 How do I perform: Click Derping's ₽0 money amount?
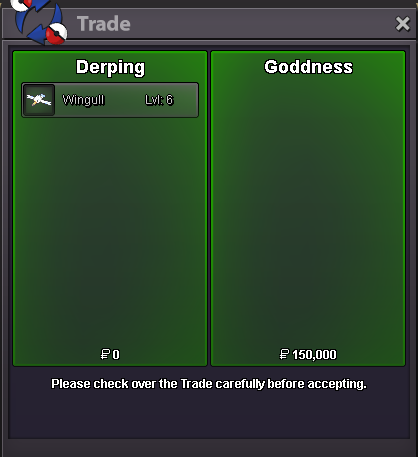click(x=110, y=354)
